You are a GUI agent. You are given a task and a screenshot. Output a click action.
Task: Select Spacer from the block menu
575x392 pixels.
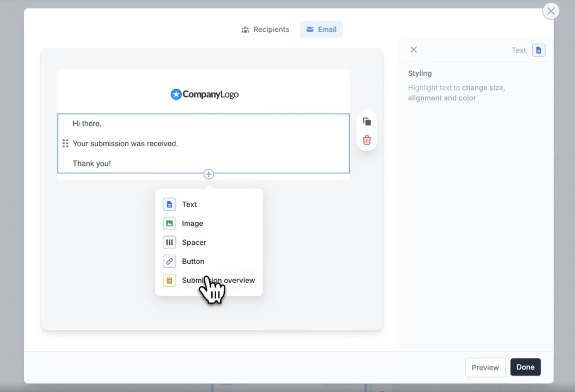(x=194, y=243)
